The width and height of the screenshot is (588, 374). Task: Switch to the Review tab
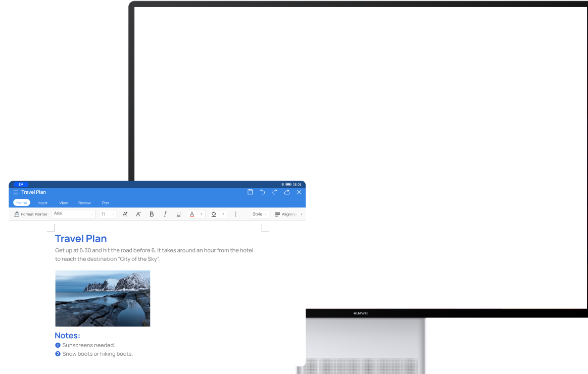pos(84,203)
